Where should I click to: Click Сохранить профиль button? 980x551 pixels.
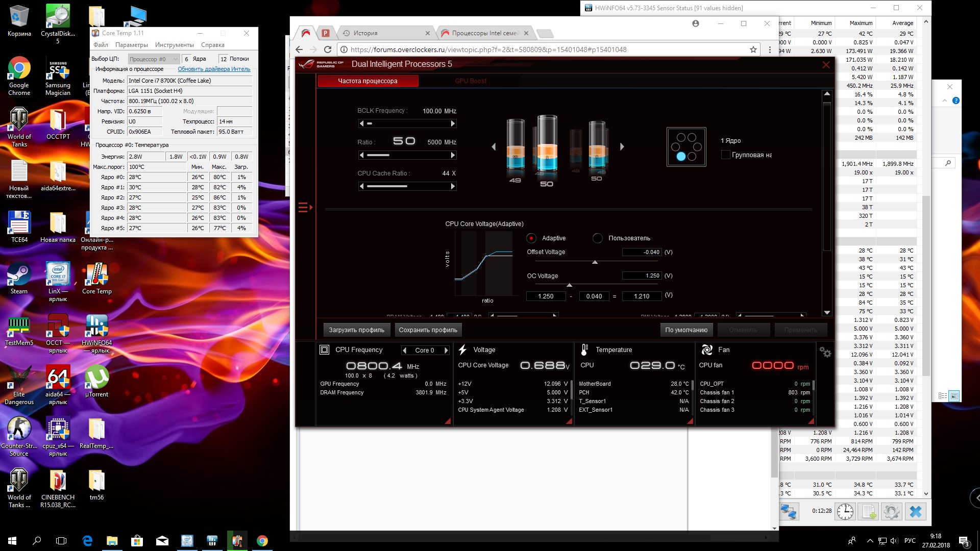point(428,330)
